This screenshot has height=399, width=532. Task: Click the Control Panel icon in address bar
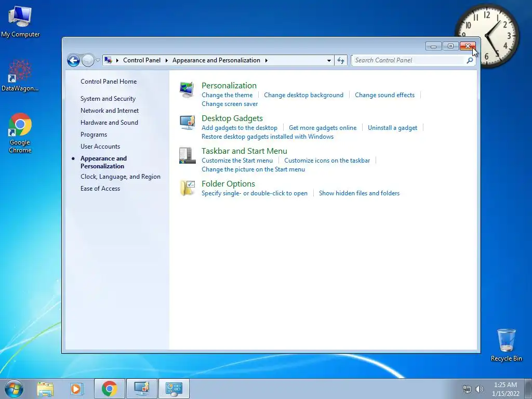pos(108,60)
